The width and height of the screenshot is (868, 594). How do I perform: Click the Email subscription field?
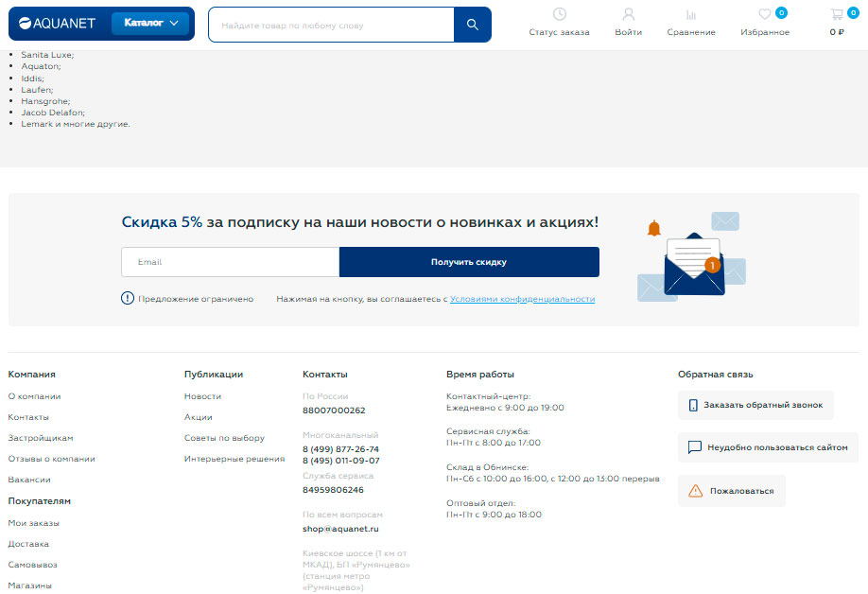[231, 262]
